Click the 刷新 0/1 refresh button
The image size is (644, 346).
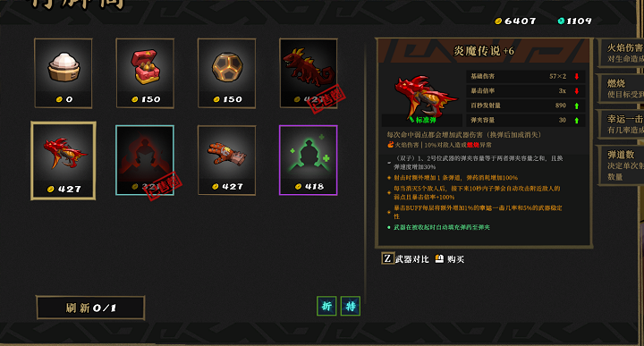[x=90, y=308]
